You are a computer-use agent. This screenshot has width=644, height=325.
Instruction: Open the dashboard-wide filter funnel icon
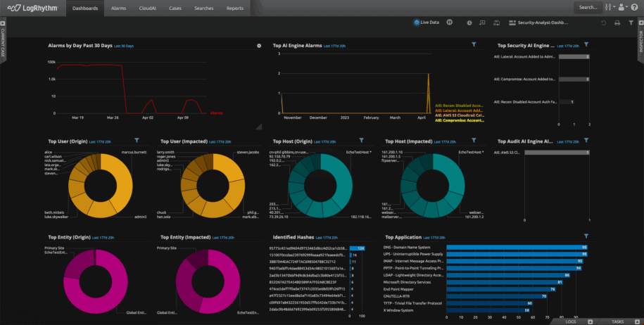(x=631, y=23)
